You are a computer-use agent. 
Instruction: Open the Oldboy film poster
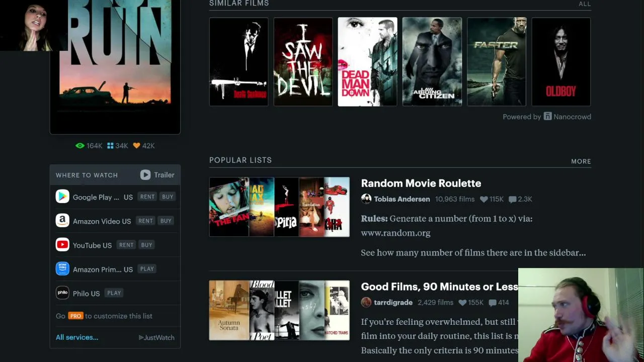(561, 62)
